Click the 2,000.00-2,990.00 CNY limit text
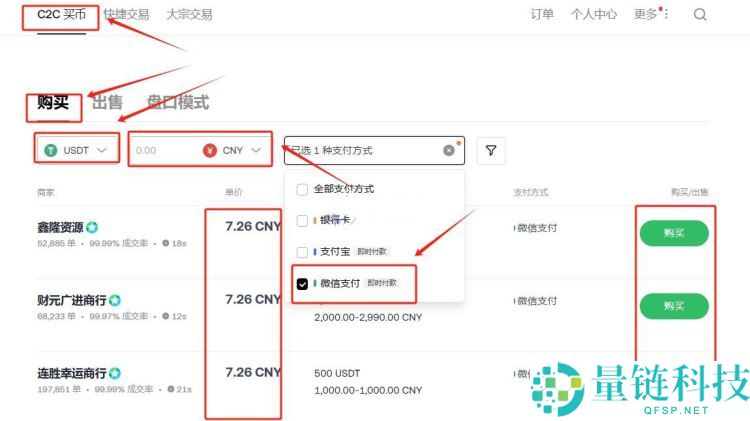 368,317
